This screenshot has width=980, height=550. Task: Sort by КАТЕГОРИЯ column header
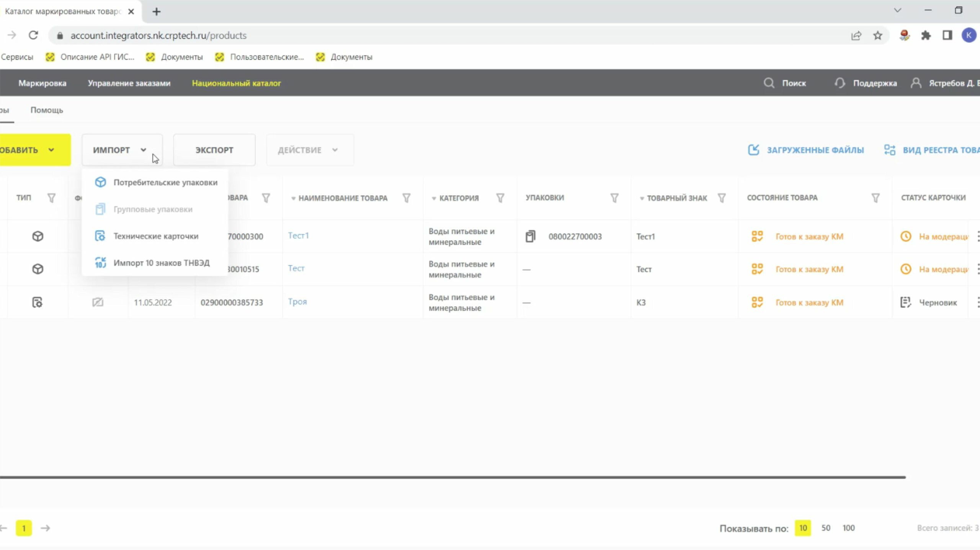[455, 198]
